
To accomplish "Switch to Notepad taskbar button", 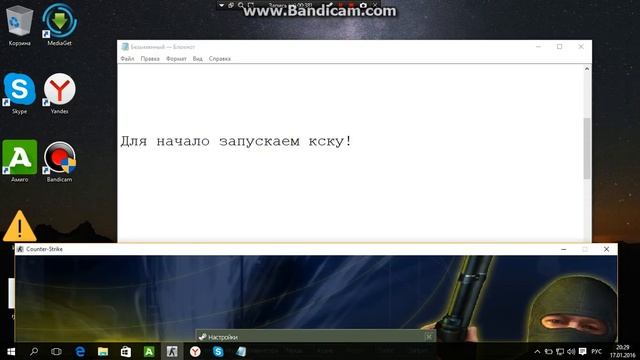I will tap(241, 351).
